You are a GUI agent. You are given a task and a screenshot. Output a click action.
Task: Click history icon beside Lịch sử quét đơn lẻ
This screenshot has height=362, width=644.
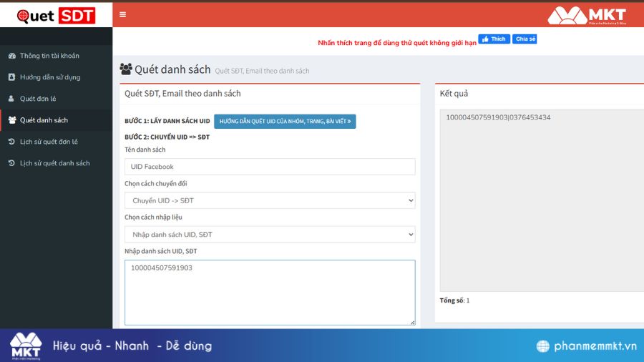pyautogui.click(x=11, y=142)
